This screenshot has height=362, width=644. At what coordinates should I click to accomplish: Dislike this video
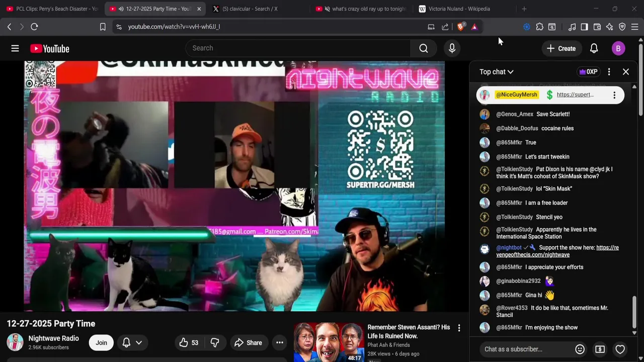215,343
